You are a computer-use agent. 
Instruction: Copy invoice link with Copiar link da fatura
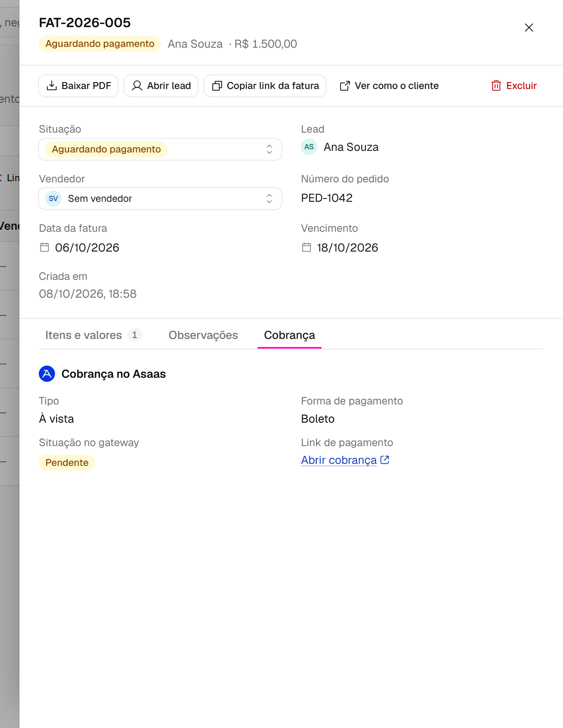(x=265, y=86)
